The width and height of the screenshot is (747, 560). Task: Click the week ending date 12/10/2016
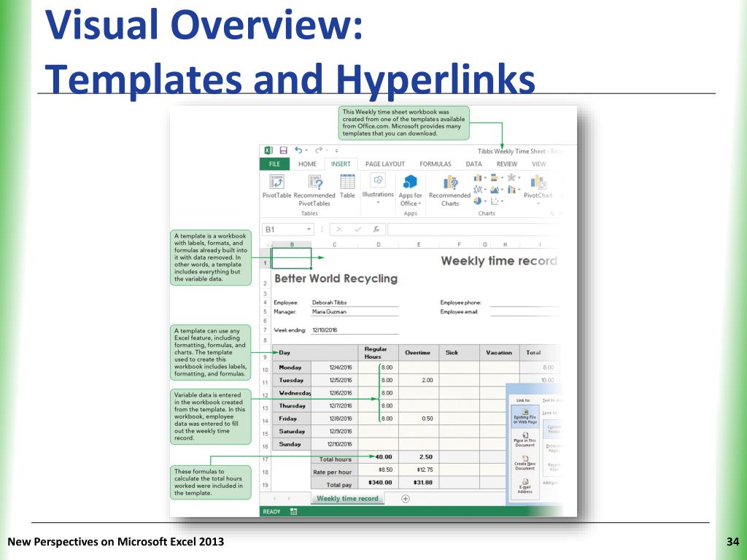(325, 330)
